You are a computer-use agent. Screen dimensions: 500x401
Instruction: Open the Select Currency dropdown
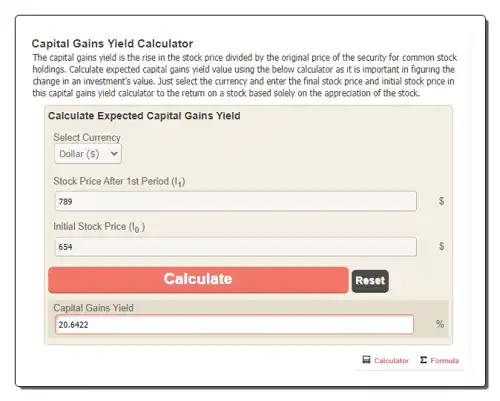[x=88, y=154]
